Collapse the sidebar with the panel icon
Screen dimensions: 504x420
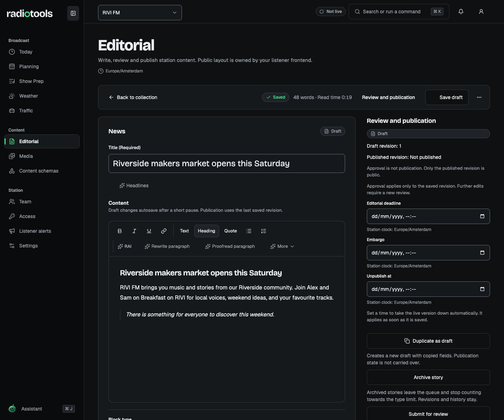(73, 13)
